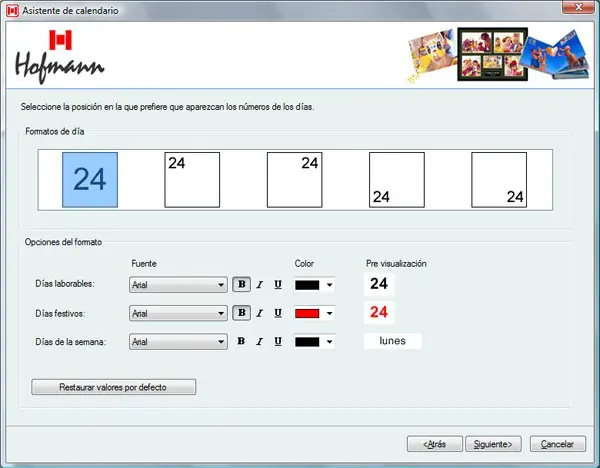Click the Cancelar button

558,444
